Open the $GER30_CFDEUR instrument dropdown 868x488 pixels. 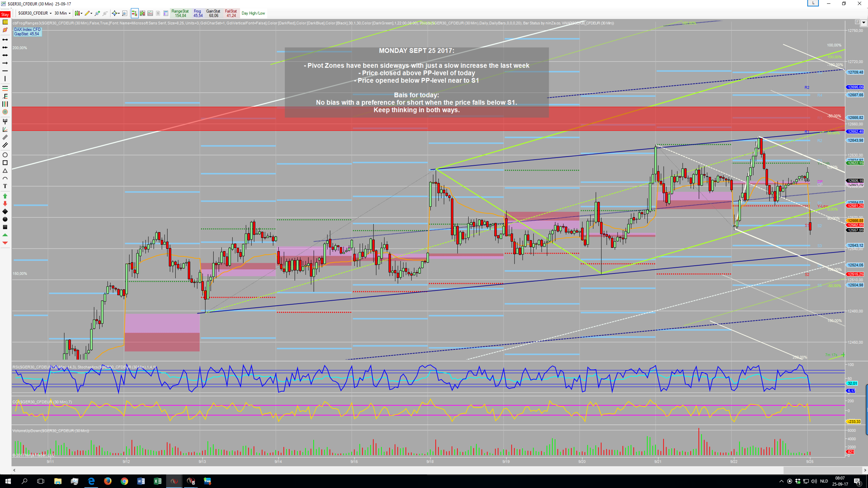coord(35,13)
